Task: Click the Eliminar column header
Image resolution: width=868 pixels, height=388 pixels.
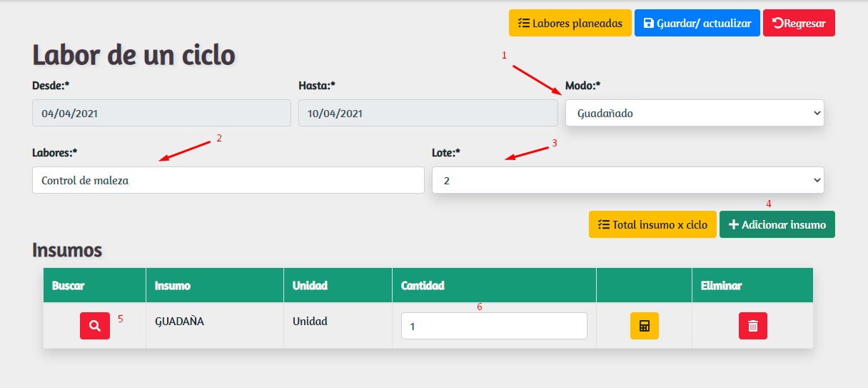Action: click(721, 285)
